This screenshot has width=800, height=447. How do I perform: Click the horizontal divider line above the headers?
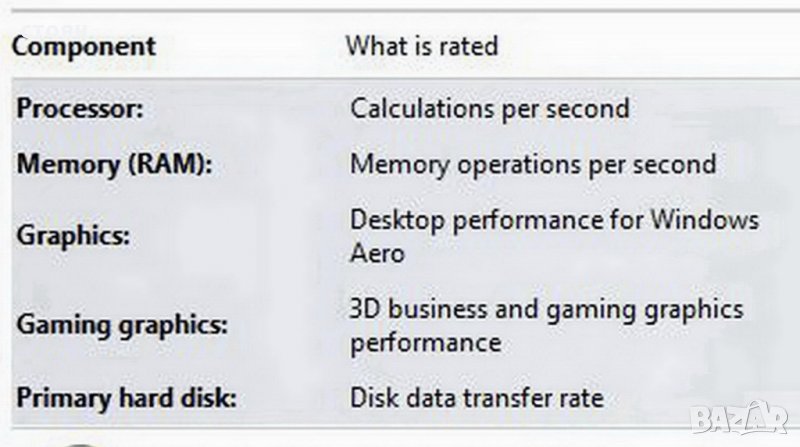click(x=400, y=10)
